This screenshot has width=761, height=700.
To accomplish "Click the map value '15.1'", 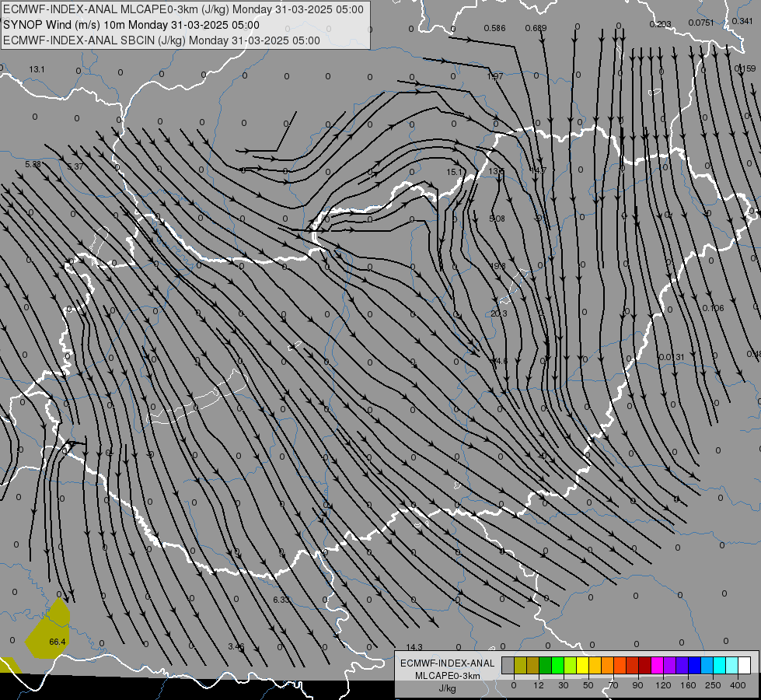I will [456, 172].
